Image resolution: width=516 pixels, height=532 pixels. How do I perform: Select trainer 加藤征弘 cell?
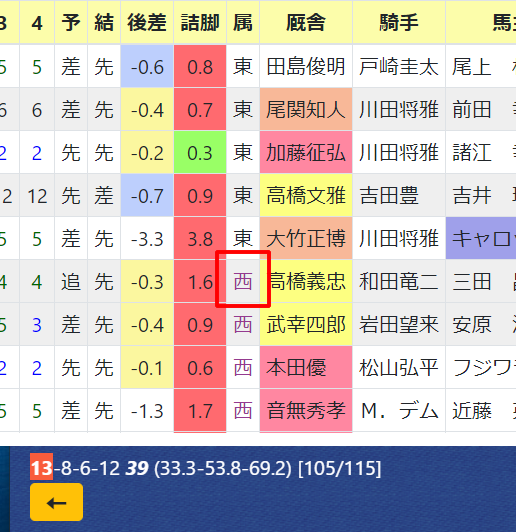pos(306,152)
